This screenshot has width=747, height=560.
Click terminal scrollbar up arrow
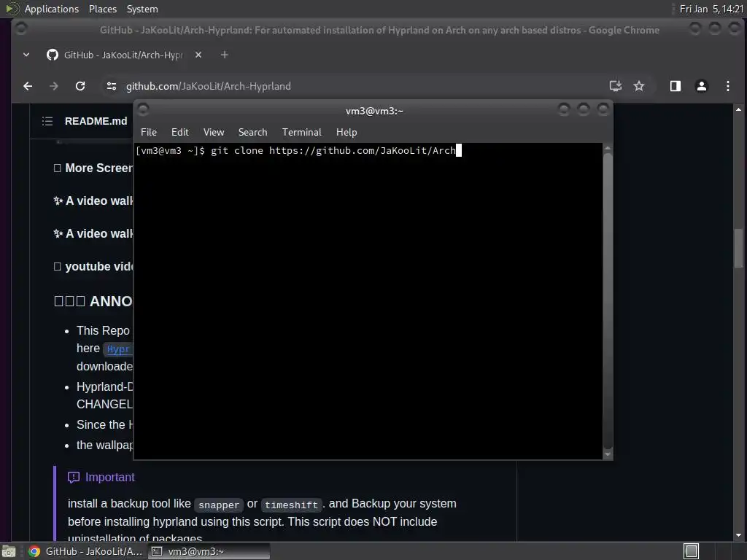click(x=608, y=149)
